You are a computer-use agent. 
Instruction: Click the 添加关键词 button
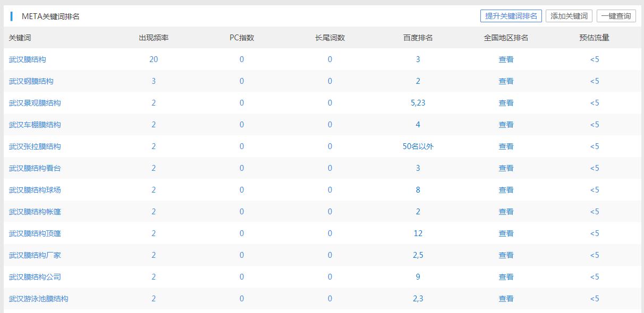(569, 16)
